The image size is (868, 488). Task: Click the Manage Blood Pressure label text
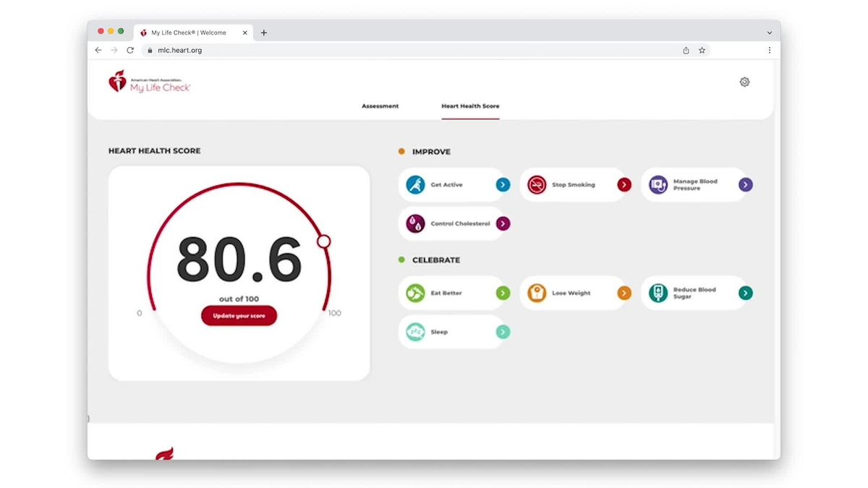pos(695,184)
